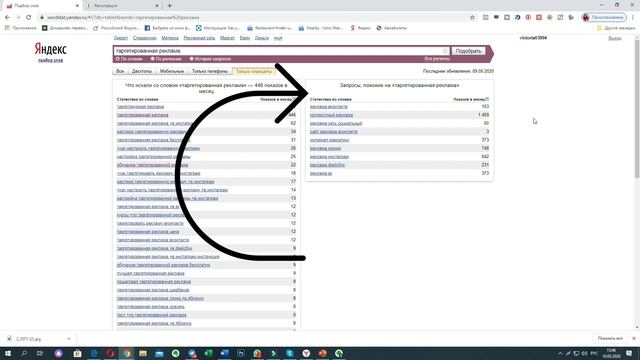
Task: Open the Все регионы selector
Action: 437,59
